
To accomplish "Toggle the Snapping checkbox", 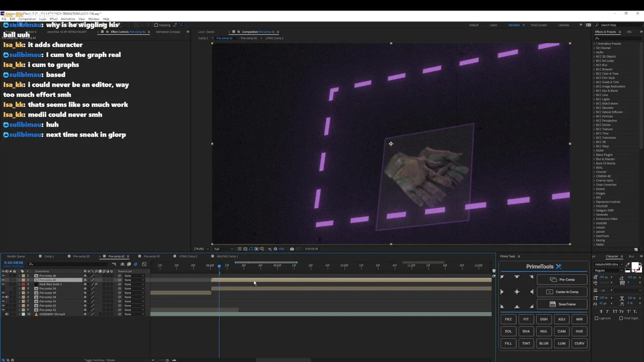I will pos(156,25).
